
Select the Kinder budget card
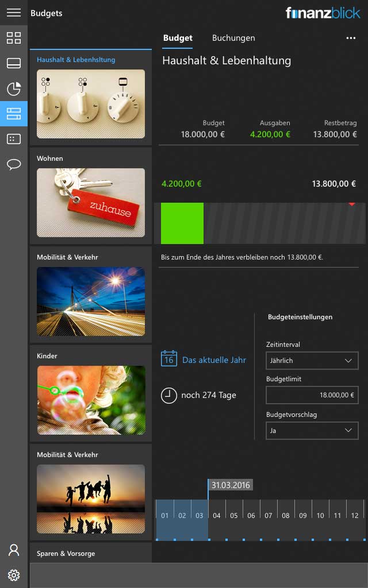(91, 393)
